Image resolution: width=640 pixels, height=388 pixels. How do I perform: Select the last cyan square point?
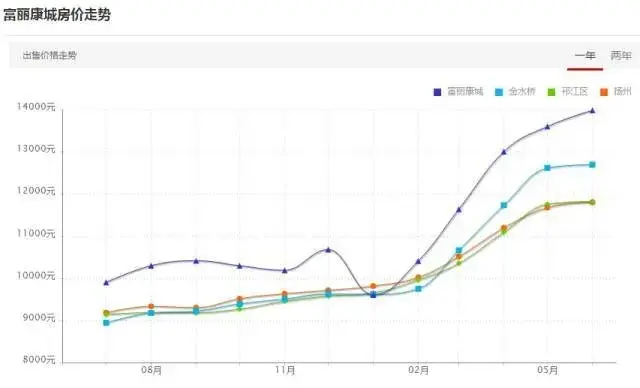coord(592,165)
